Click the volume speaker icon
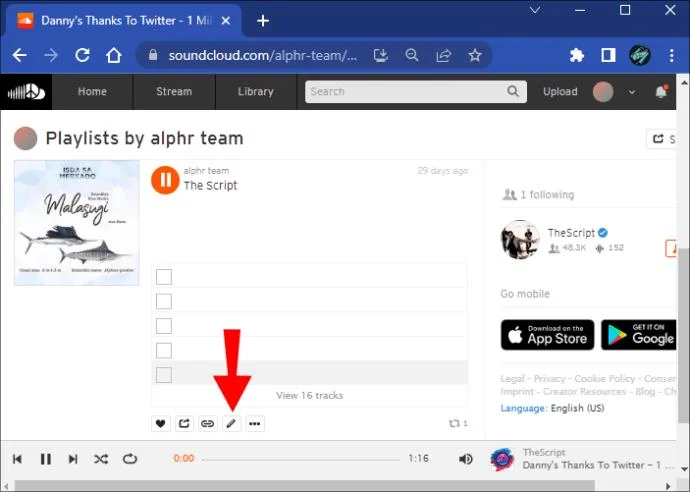Viewport: 690px width, 492px height. click(x=466, y=459)
